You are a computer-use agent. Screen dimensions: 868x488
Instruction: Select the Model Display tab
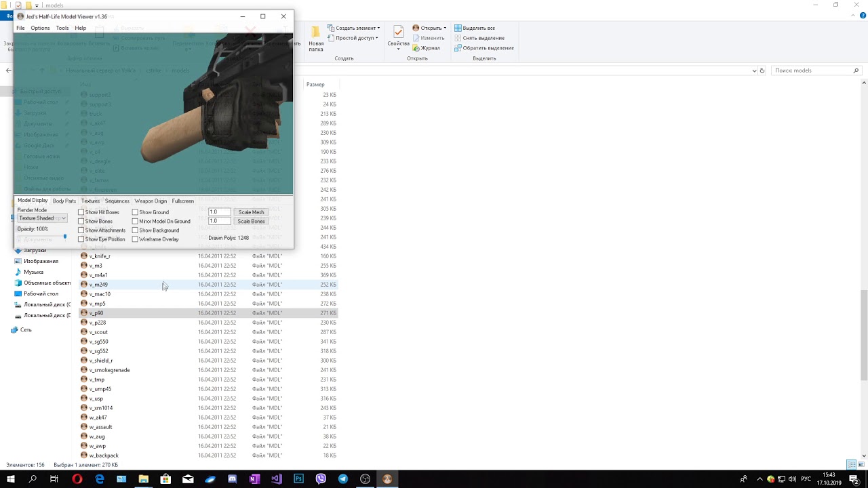point(33,201)
